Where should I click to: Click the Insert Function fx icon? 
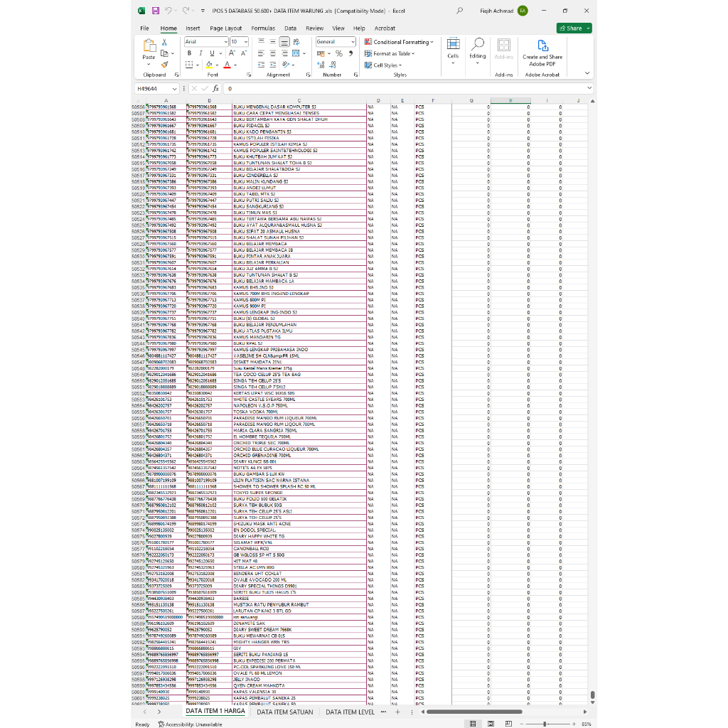click(216, 88)
